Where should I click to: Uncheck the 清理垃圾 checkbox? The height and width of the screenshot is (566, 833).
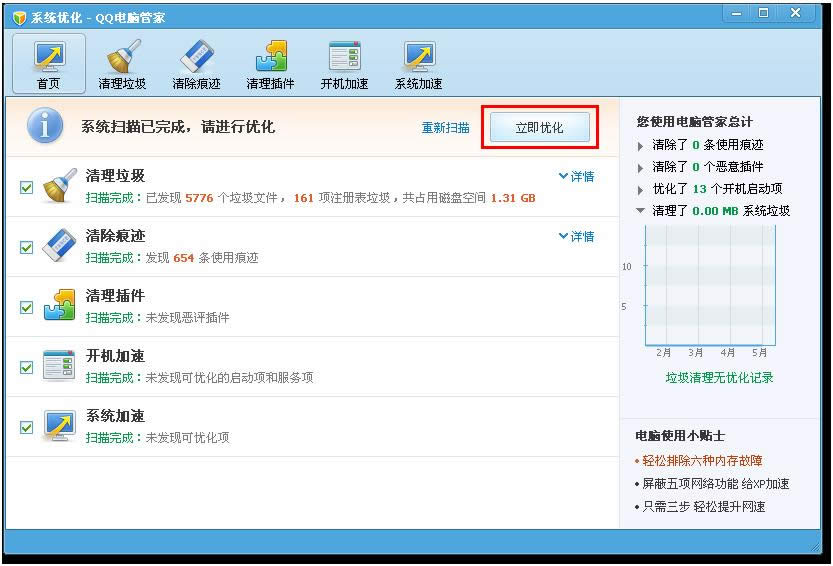coord(27,188)
